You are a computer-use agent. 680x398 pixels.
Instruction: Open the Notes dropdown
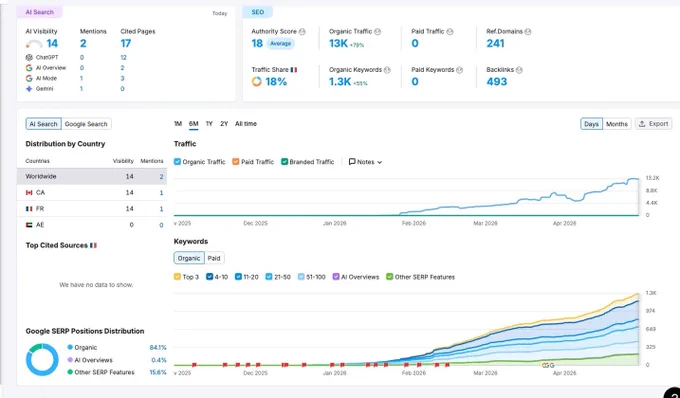pyautogui.click(x=366, y=162)
